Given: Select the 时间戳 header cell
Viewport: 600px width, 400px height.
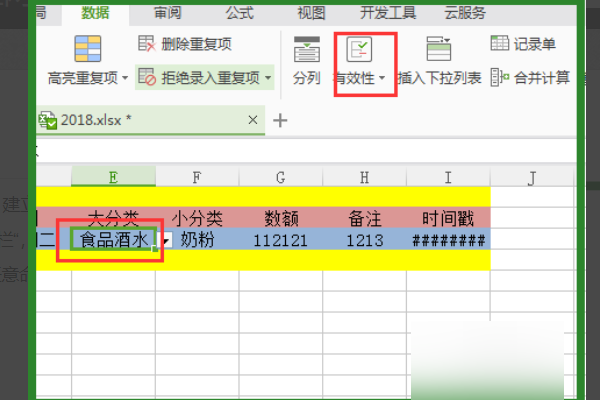Looking at the screenshot, I should click(448, 218).
